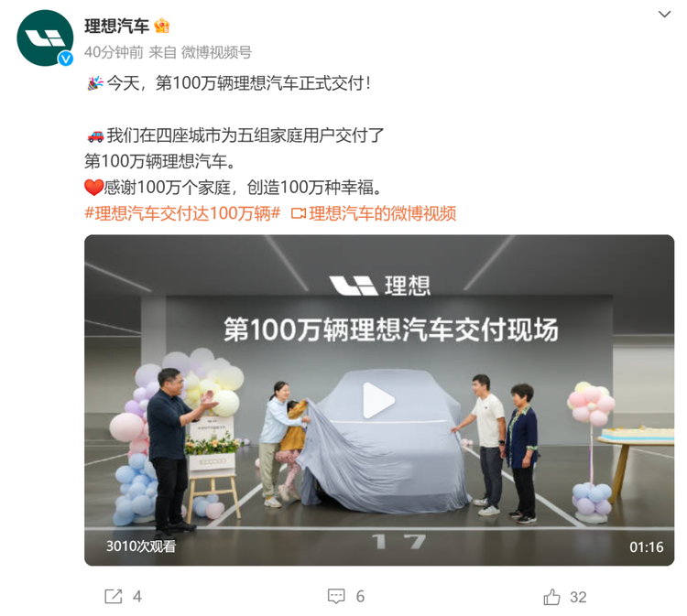Click the like count number 32
The width and height of the screenshot is (687, 616).
tap(578, 597)
